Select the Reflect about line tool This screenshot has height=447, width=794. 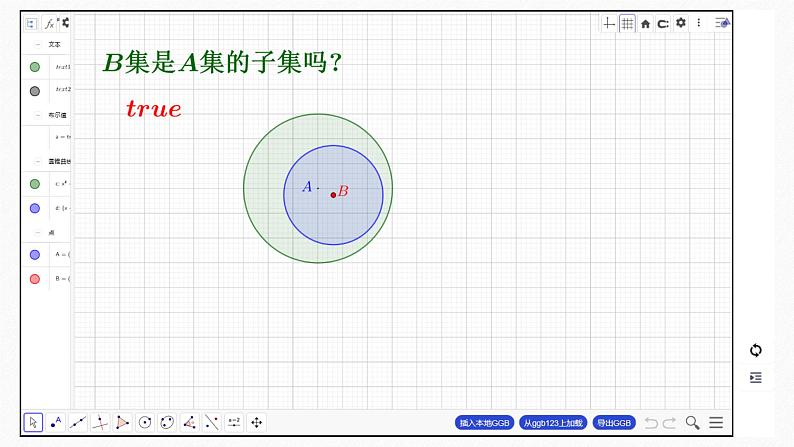tap(212, 422)
